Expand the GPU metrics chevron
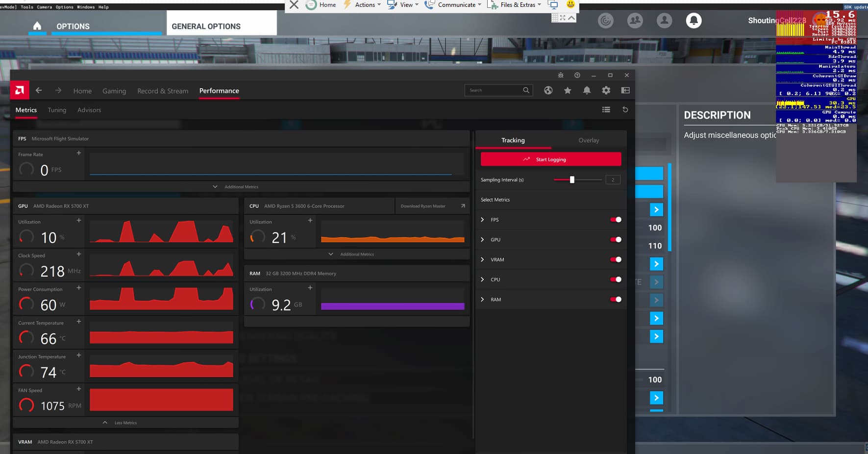This screenshot has height=454, width=868. 482,240
